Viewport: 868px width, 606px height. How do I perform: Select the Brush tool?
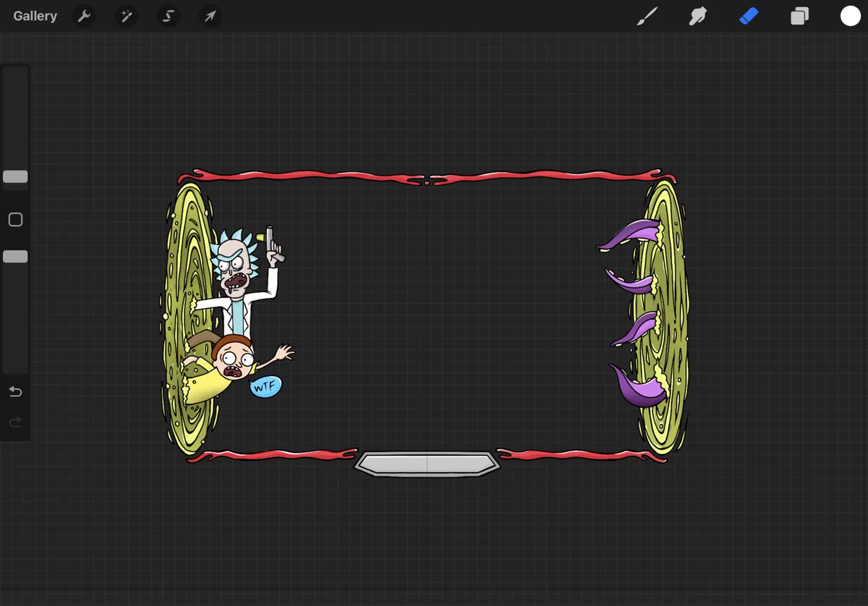[x=647, y=16]
